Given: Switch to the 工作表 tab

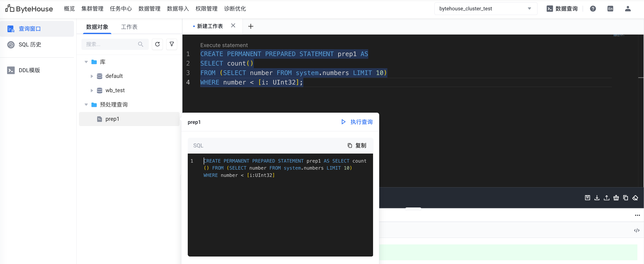Looking at the screenshot, I should 129,27.
